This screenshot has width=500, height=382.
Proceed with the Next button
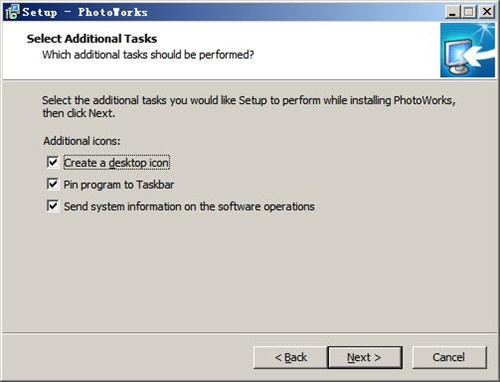[x=365, y=357]
